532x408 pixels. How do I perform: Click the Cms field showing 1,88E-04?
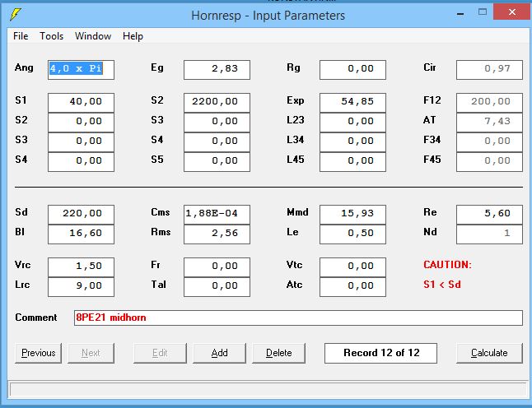(217, 215)
